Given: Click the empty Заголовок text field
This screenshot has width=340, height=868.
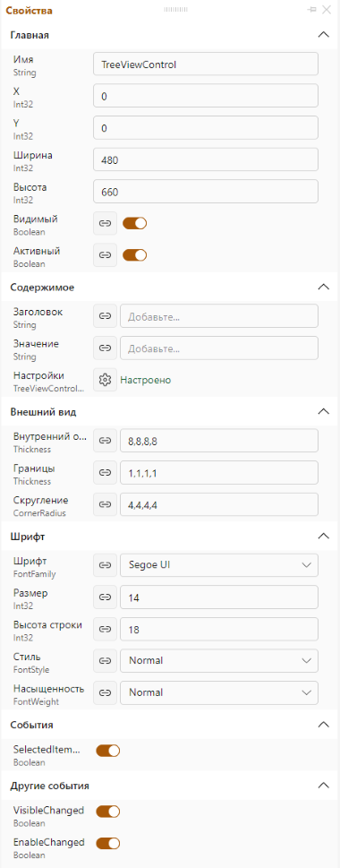Looking at the screenshot, I should [219, 316].
